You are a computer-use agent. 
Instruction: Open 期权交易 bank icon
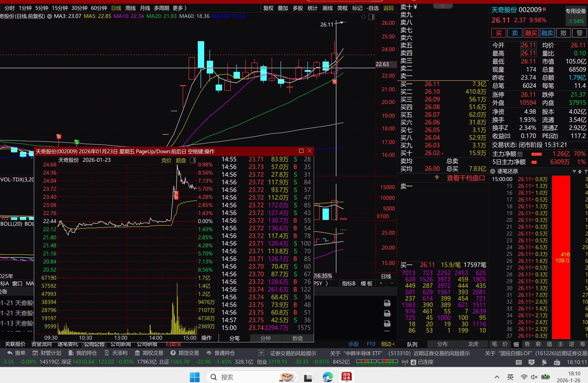pyautogui.click(x=137, y=353)
